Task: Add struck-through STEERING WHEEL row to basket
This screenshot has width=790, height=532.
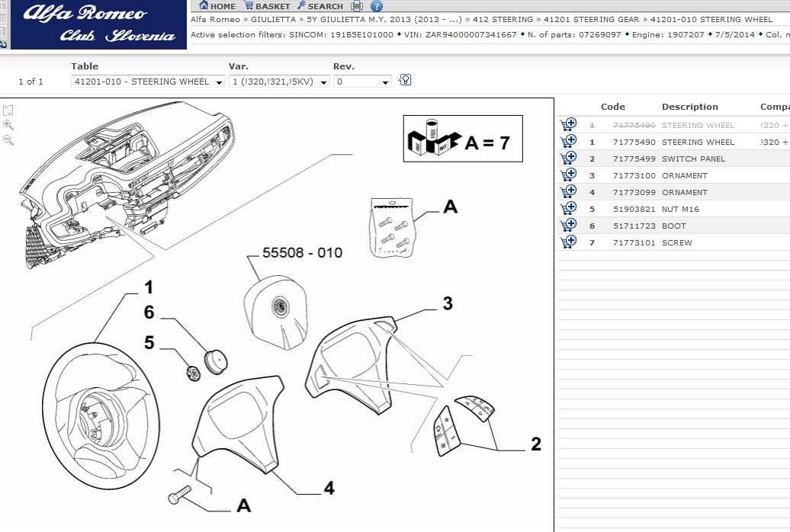Action: click(568, 124)
